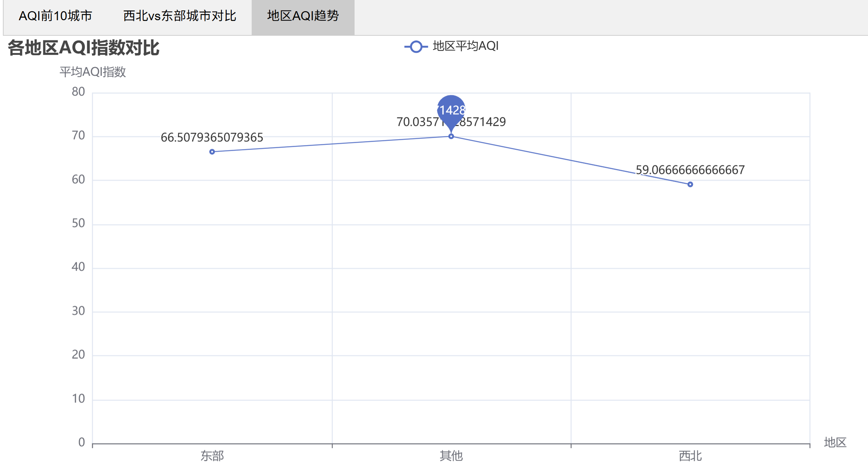Click the 平均AQI指数 y-axis name

click(93, 72)
